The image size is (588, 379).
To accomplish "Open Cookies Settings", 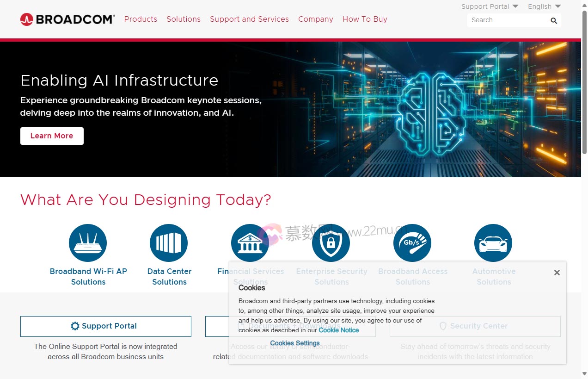I will [294, 343].
